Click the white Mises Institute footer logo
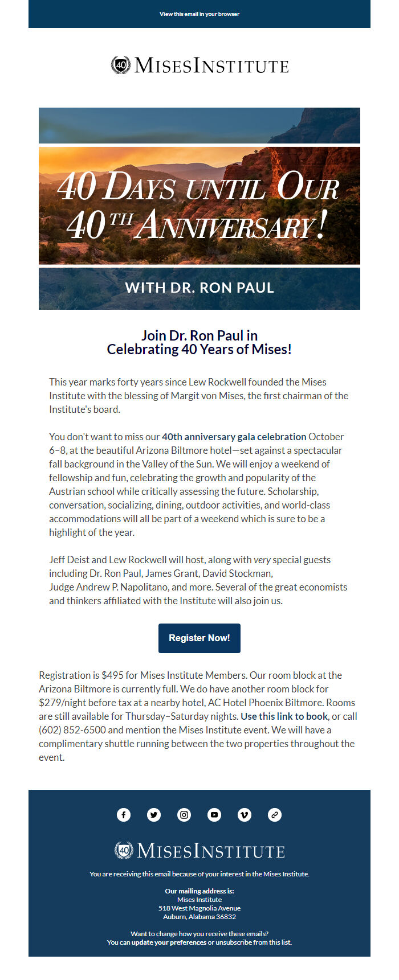Viewport: 399px width, 980px height. click(x=199, y=851)
